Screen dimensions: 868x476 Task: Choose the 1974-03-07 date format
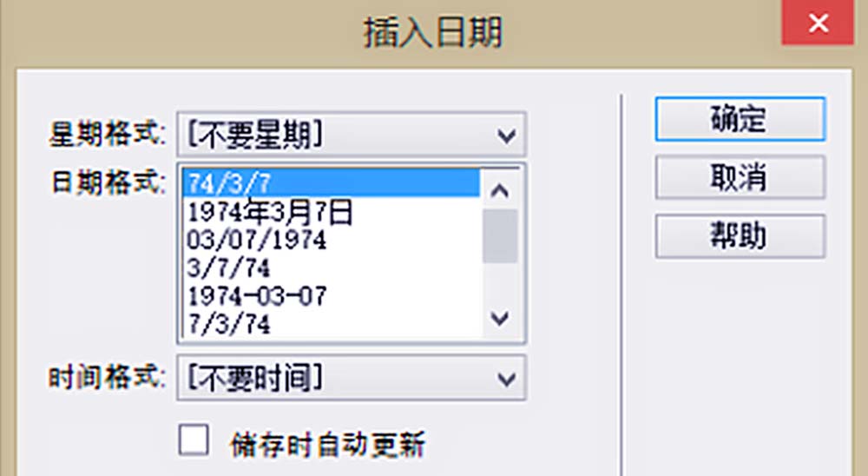[x=331, y=296]
